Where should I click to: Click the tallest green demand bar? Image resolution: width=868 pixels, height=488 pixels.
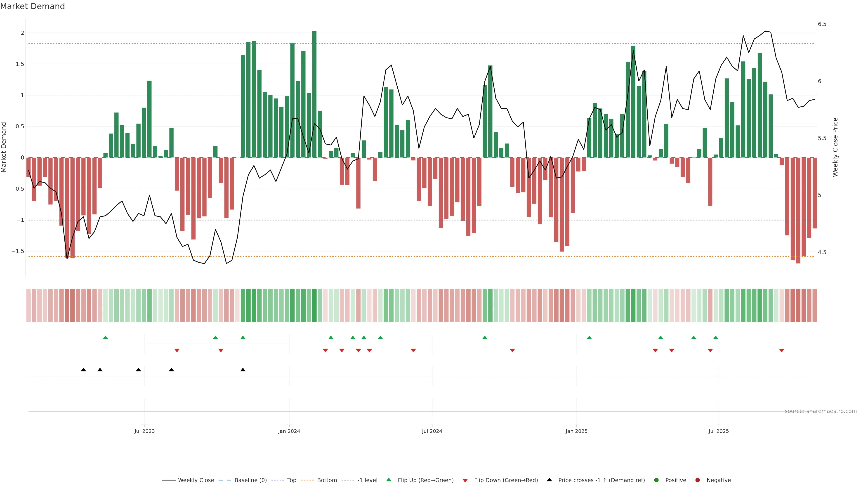314,94
